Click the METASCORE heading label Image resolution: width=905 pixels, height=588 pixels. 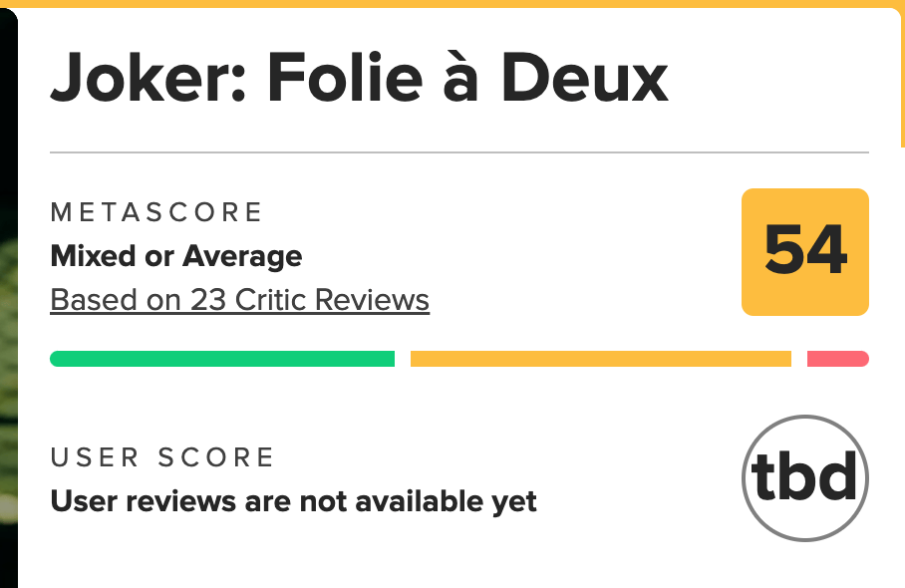click(156, 212)
